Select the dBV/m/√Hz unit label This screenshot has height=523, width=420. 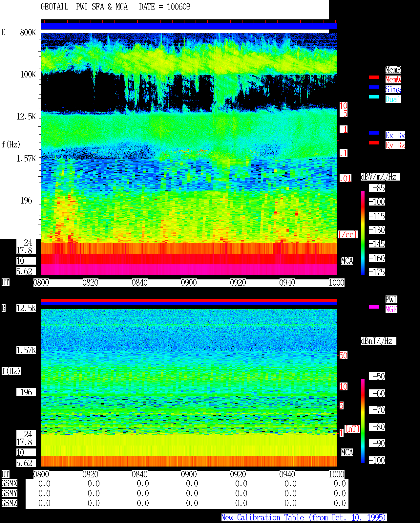point(380,177)
